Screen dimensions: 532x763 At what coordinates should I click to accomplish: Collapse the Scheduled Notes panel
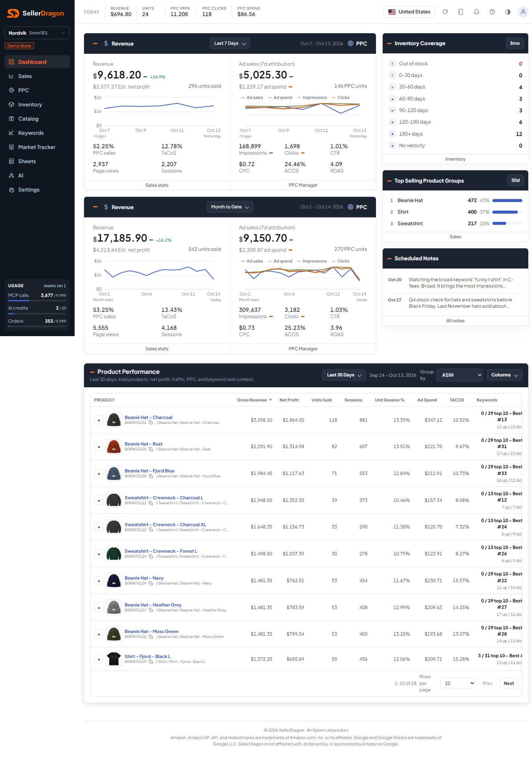(x=389, y=258)
